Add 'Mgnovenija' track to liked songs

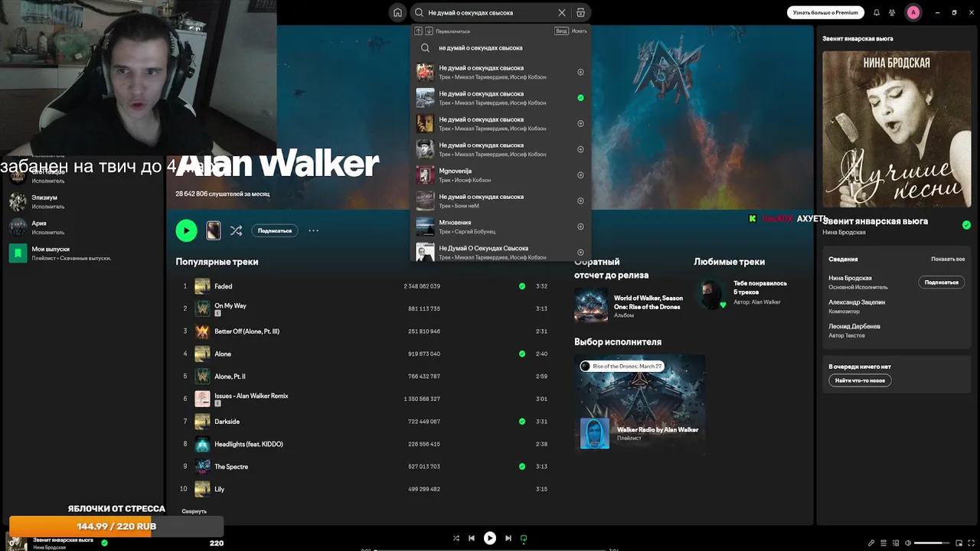[x=580, y=175]
